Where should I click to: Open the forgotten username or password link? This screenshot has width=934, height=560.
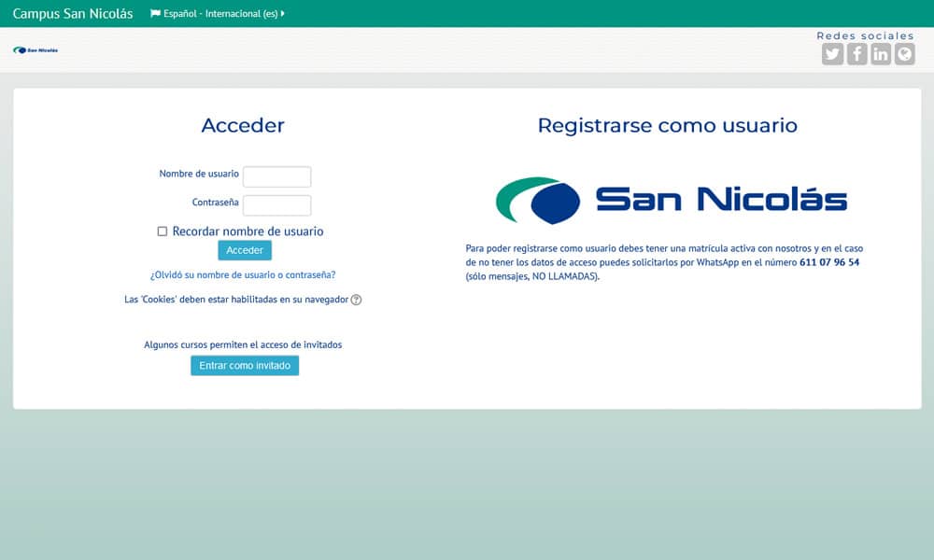point(243,275)
